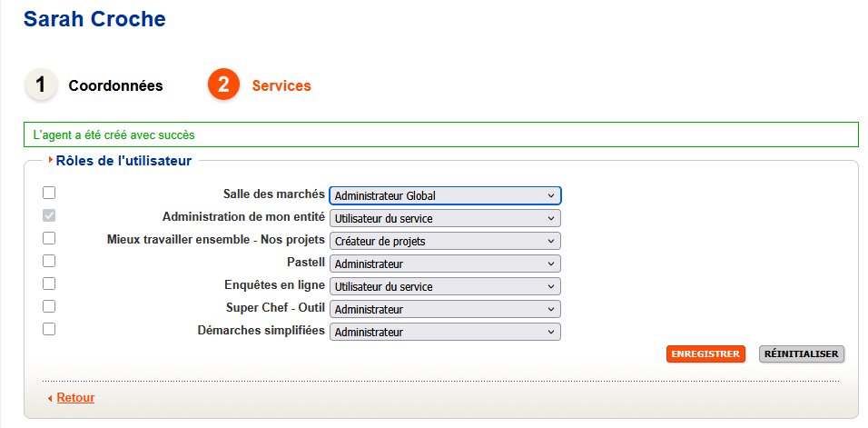Open the Démarches simplifiées role dropdown
The image size is (868, 428).
click(445, 332)
